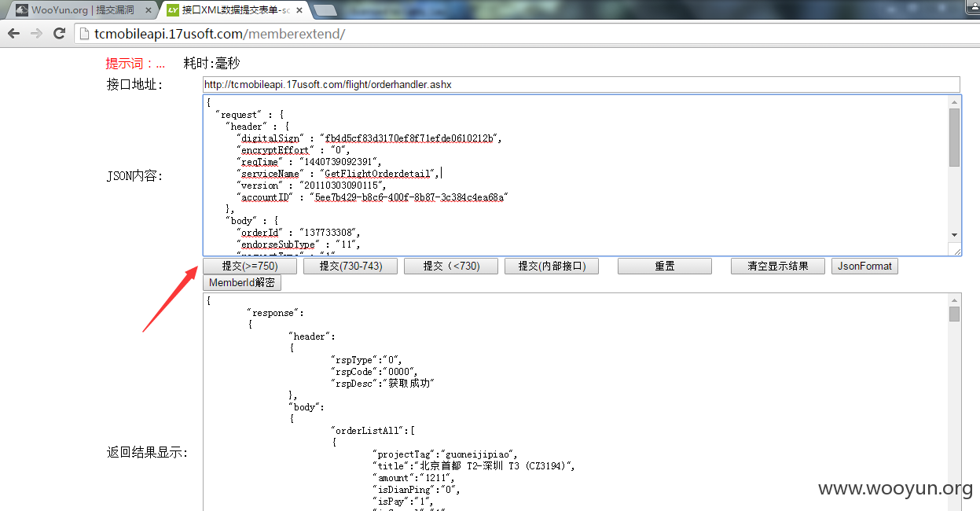Click the 接口地址 URL input field

582,84
